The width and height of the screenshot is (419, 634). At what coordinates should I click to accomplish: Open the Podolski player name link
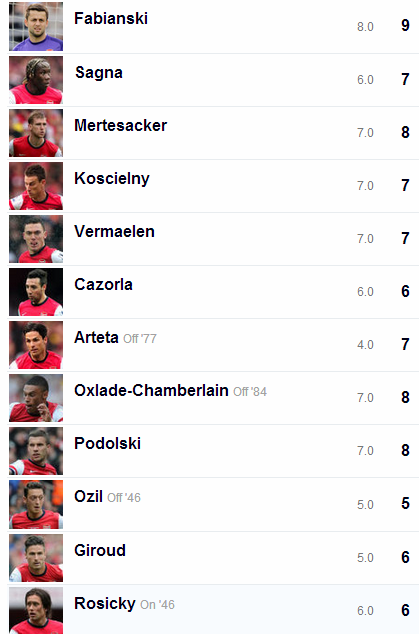[108, 444]
